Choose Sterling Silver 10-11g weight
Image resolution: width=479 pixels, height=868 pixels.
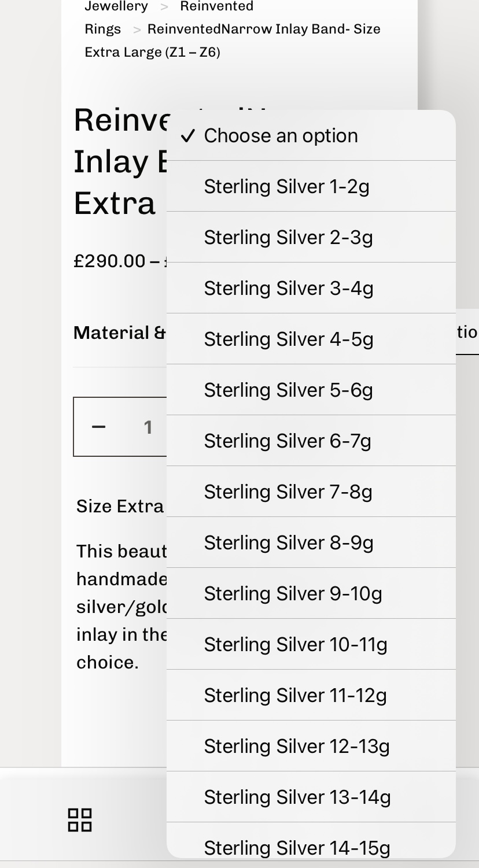(x=295, y=645)
